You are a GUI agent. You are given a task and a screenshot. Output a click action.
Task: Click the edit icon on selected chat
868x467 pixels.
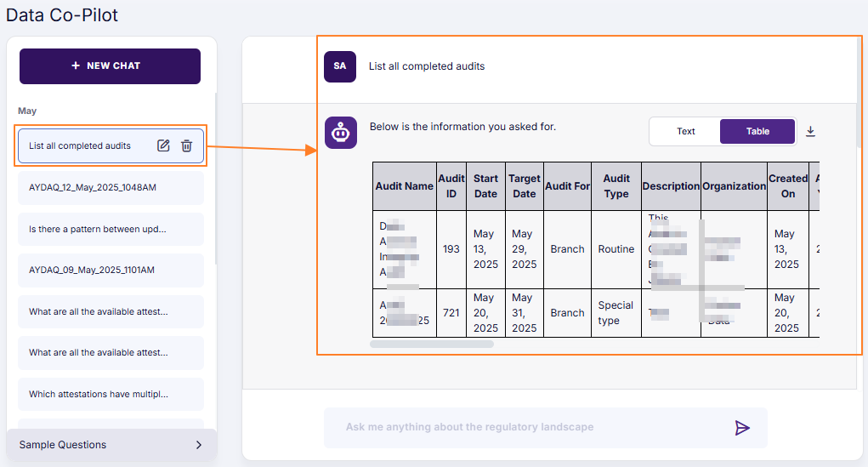163,145
